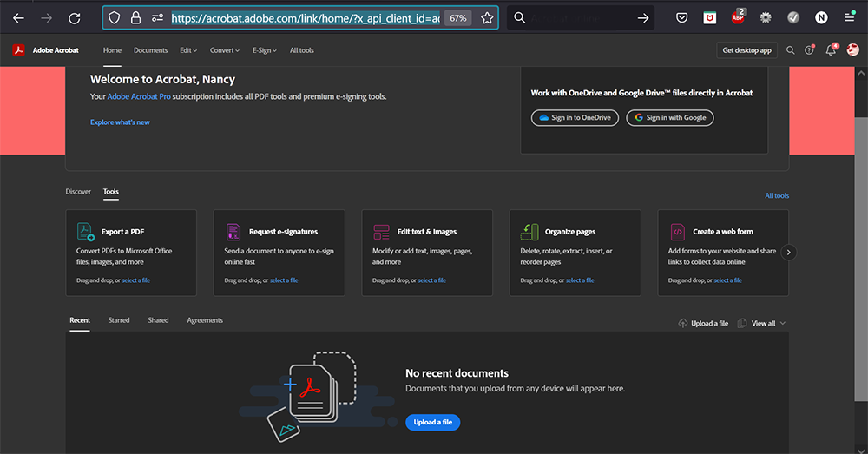Click the Export a PDF tool icon
The image size is (868, 454).
pos(86,232)
